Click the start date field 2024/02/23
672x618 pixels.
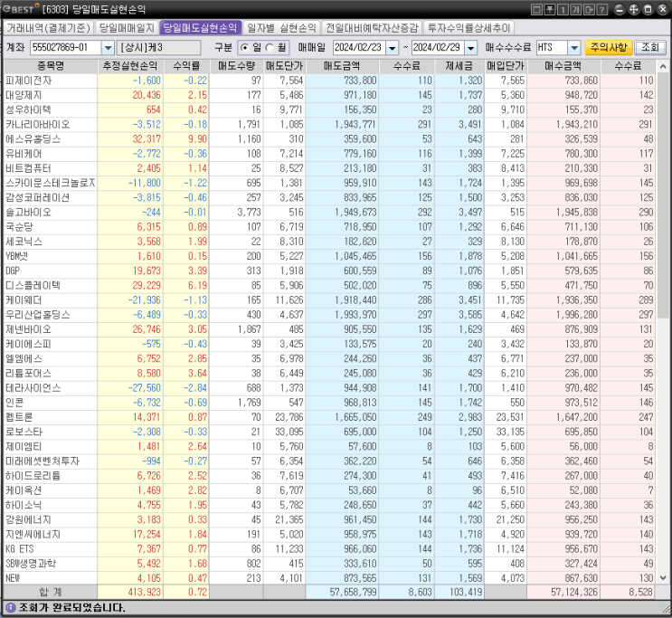click(x=360, y=48)
